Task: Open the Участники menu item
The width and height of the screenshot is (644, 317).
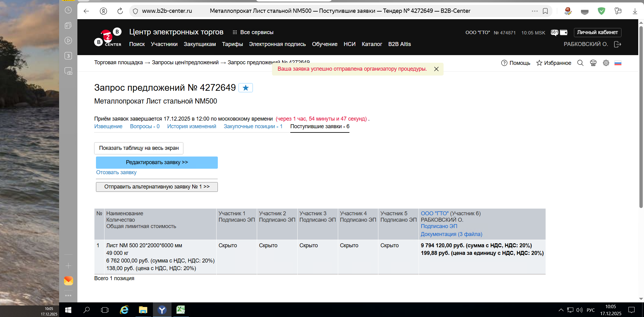Action: (164, 44)
